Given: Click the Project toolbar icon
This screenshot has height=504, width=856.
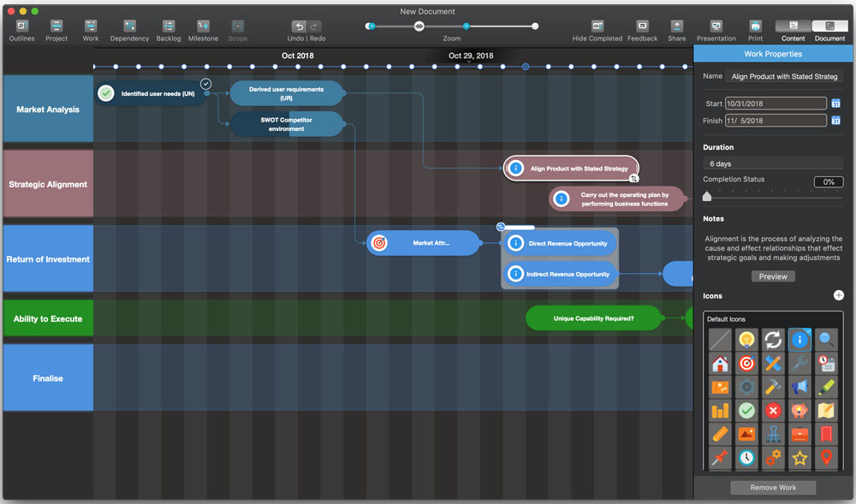Looking at the screenshot, I should point(56,27).
